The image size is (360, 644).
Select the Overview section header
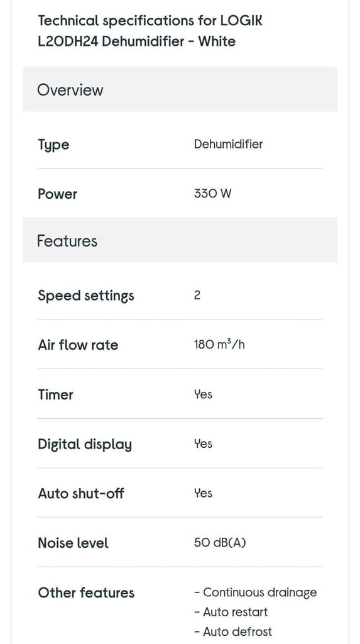click(x=180, y=89)
